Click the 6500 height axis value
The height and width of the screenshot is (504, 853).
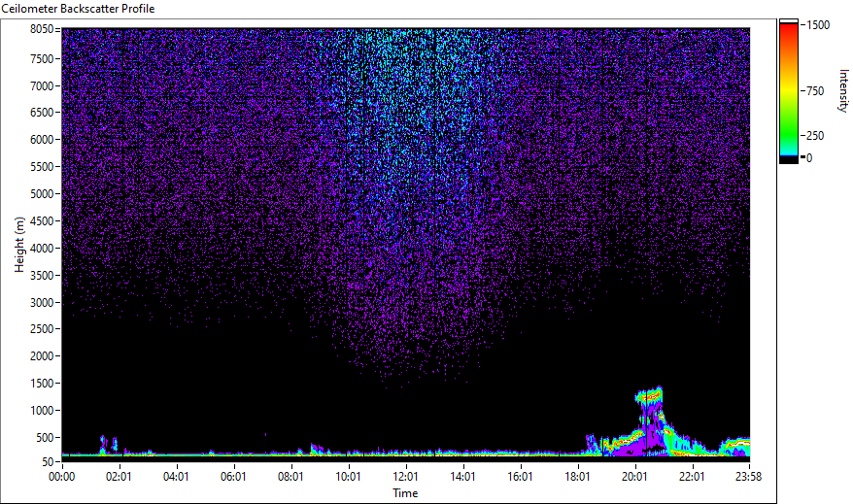click(x=42, y=113)
